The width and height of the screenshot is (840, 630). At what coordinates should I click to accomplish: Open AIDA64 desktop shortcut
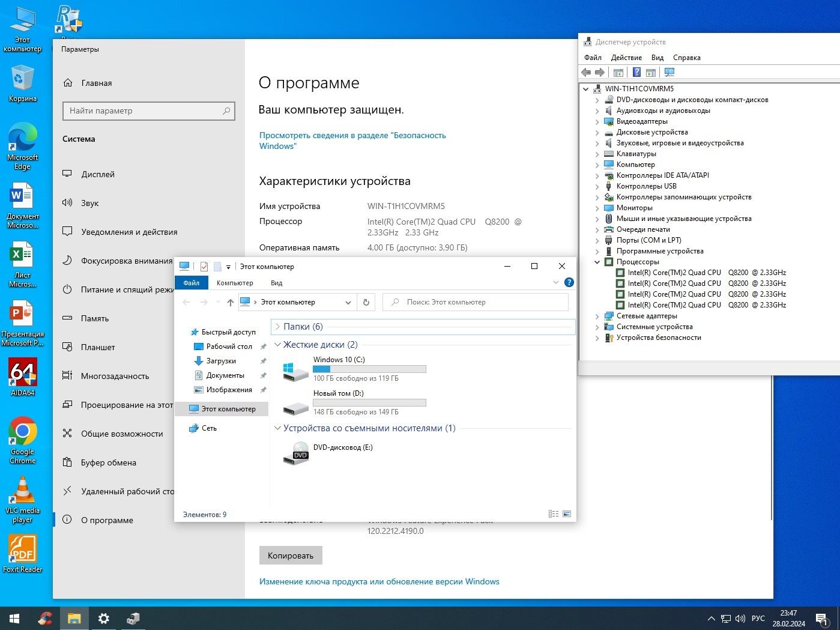coord(23,377)
